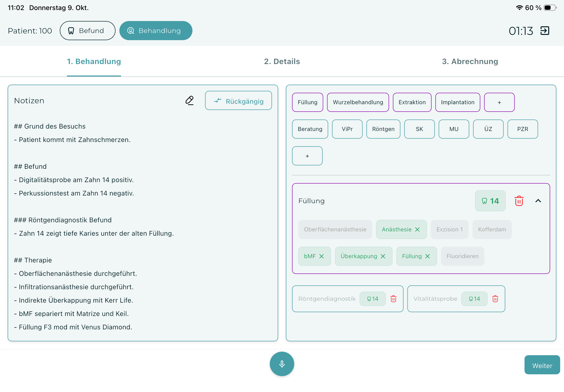Click the exit session icon next to timer

point(545,31)
